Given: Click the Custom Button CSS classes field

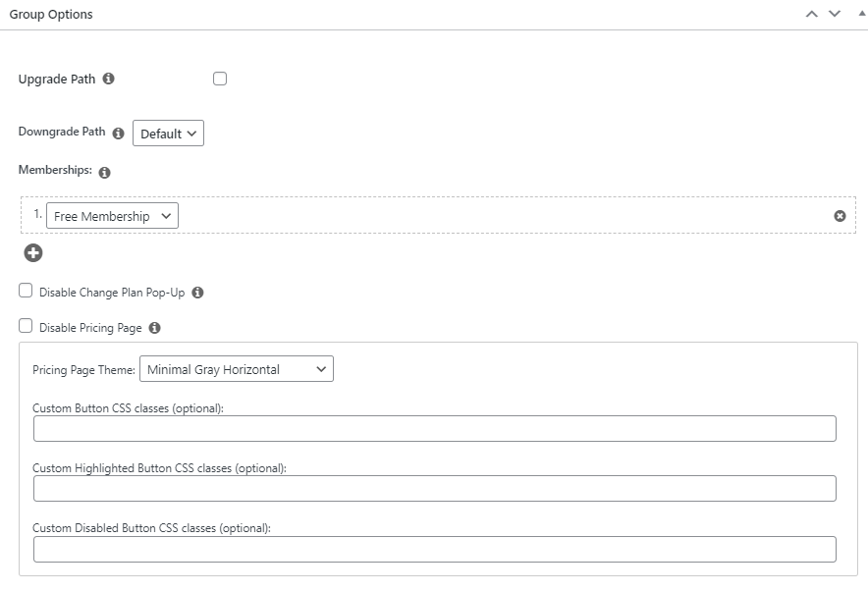Looking at the screenshot, I should [x=434, y=428].
